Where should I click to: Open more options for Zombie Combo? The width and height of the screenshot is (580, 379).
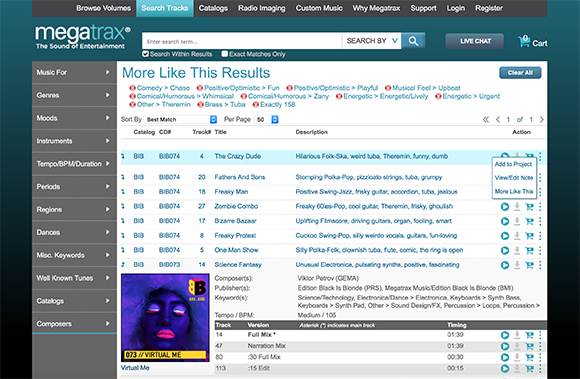click(x=540, y=207)
